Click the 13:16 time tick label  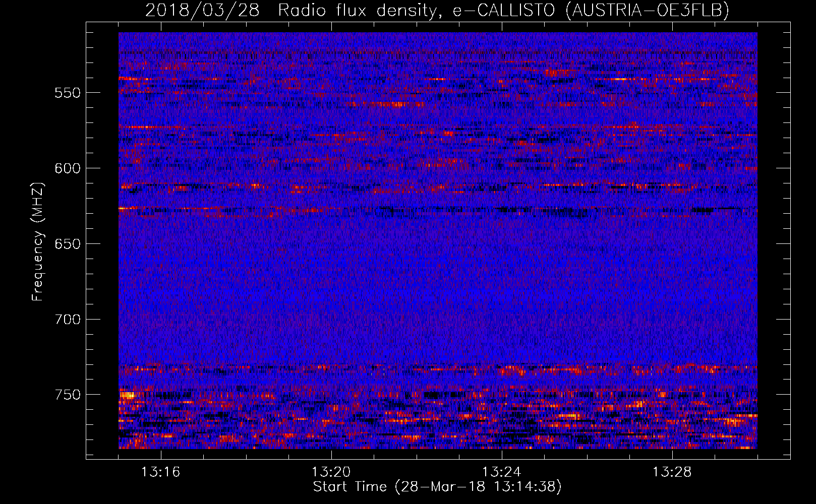click(161, 472)
